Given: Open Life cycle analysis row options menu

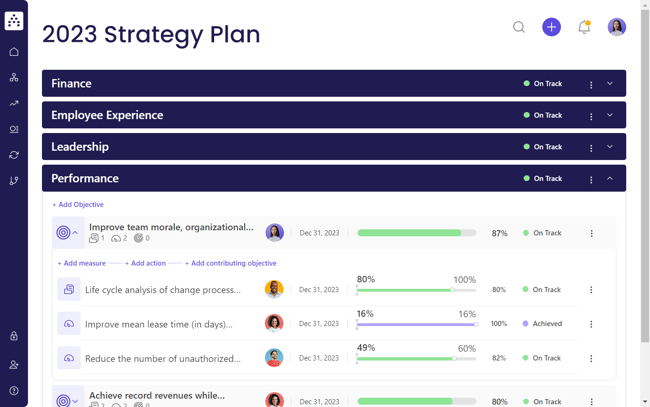Looking at the screenshot, I should pyautogui.click(x=591, y=290).
